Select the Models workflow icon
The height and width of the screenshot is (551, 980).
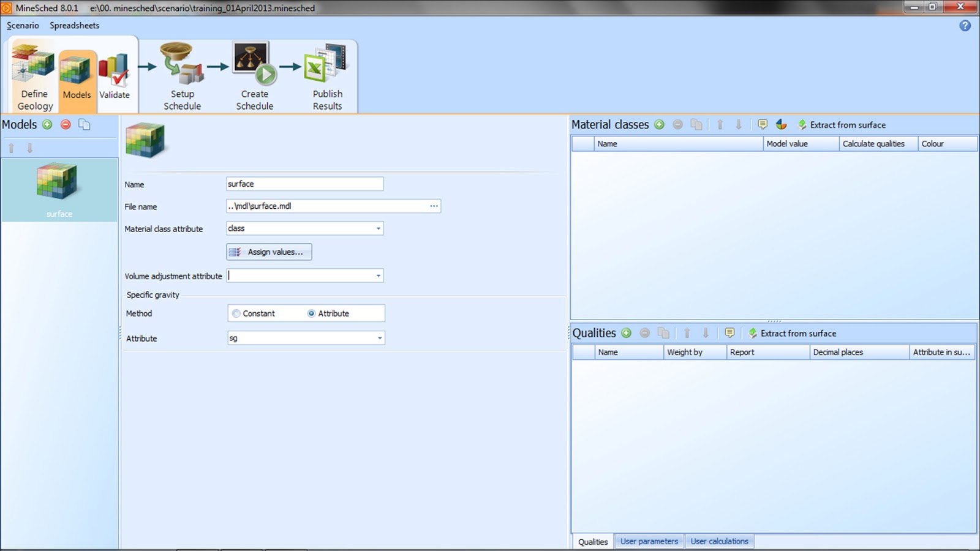pyautogui.click(x=77, y=73)
